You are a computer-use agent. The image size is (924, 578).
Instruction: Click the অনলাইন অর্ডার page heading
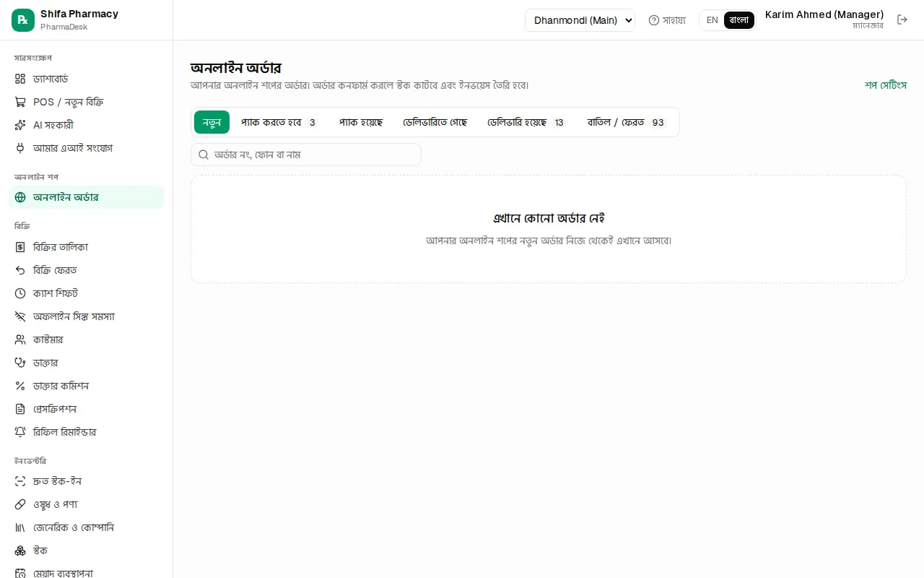[x=236, y=68]
